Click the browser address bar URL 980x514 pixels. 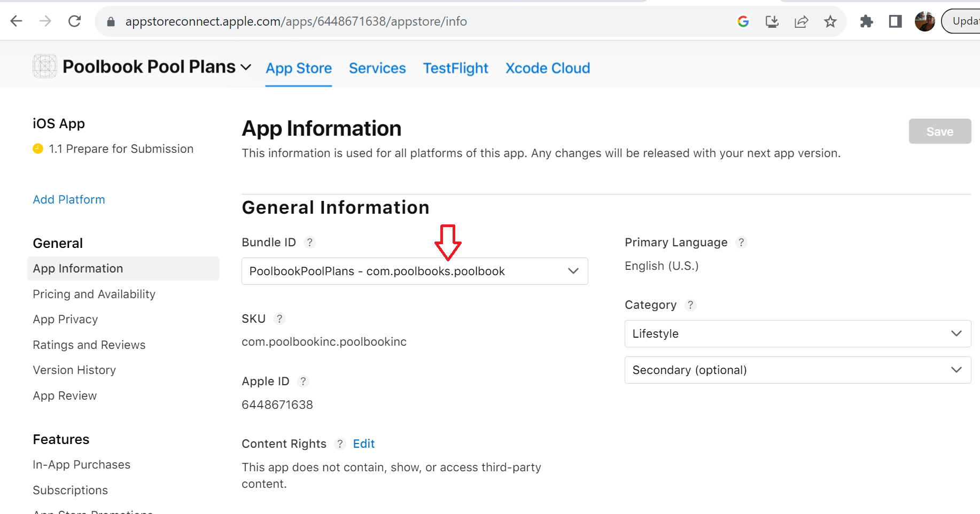tap(296, 21)
